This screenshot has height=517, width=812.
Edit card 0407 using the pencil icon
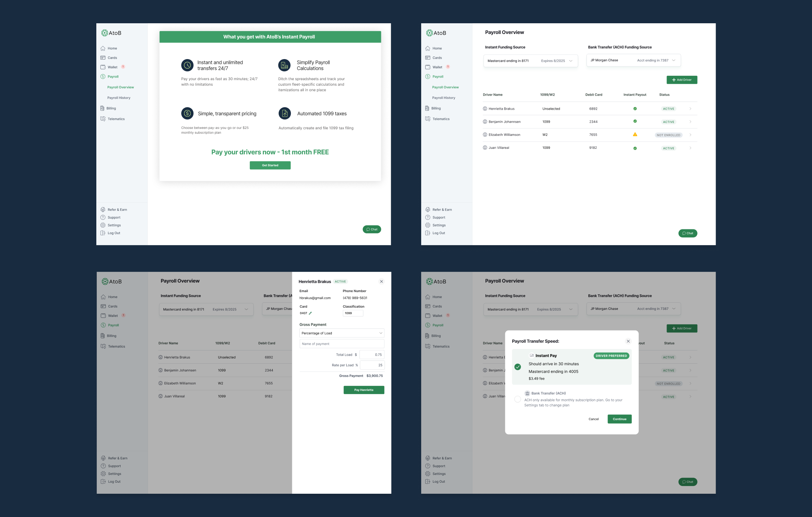tap(310, 313)
